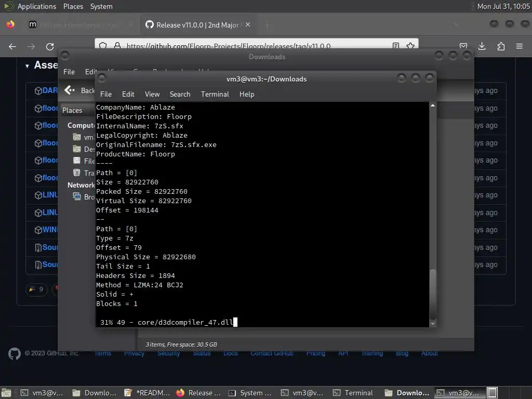
Task: Click Back button in Downloads file manager
Action: click(79, 90)
